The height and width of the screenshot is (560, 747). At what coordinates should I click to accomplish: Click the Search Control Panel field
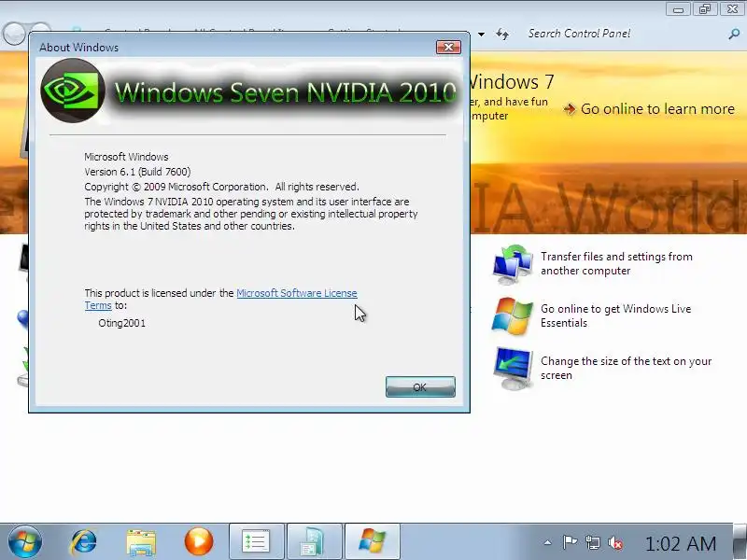(x=627, y=34)
